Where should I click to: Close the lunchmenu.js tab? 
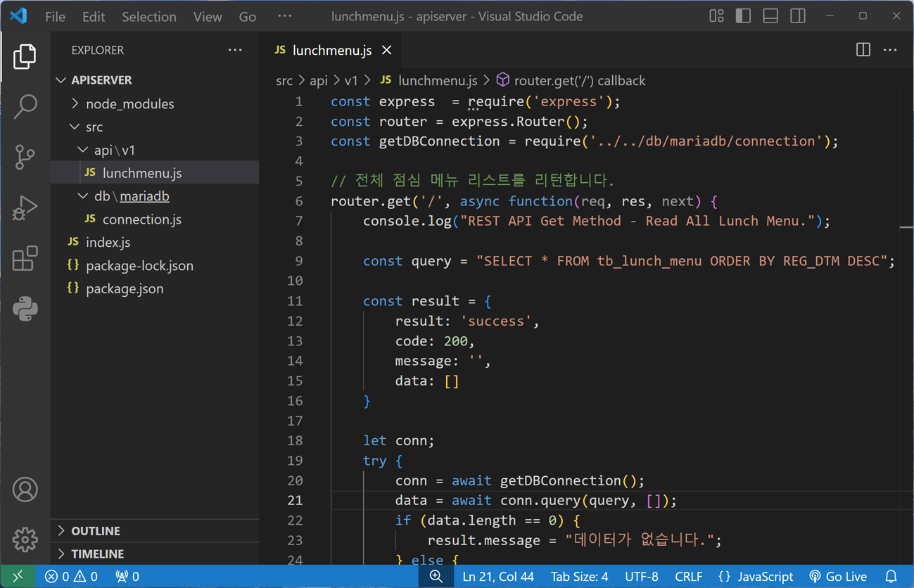387,50
